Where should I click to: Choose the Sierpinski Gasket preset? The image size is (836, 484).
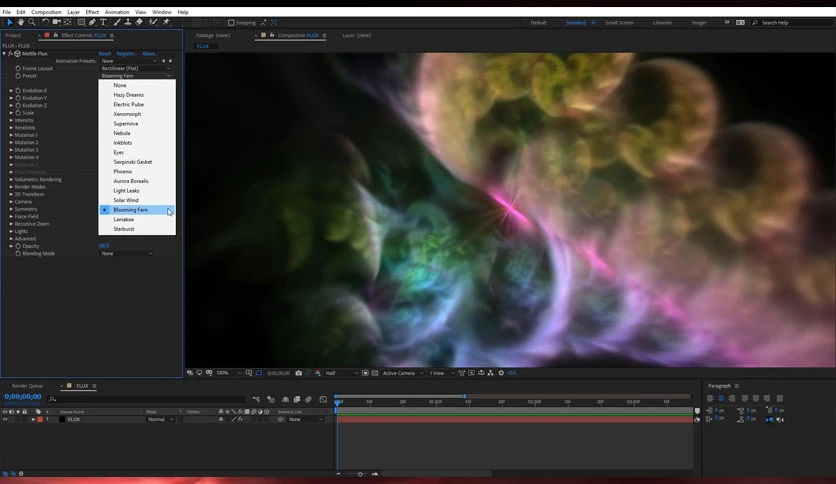point(133,162)
